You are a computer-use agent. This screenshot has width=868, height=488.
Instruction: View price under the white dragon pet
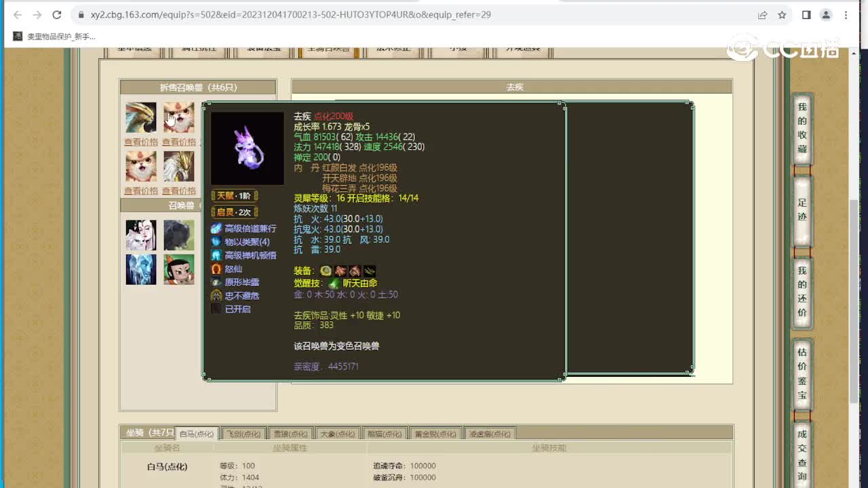coord(179,191)
